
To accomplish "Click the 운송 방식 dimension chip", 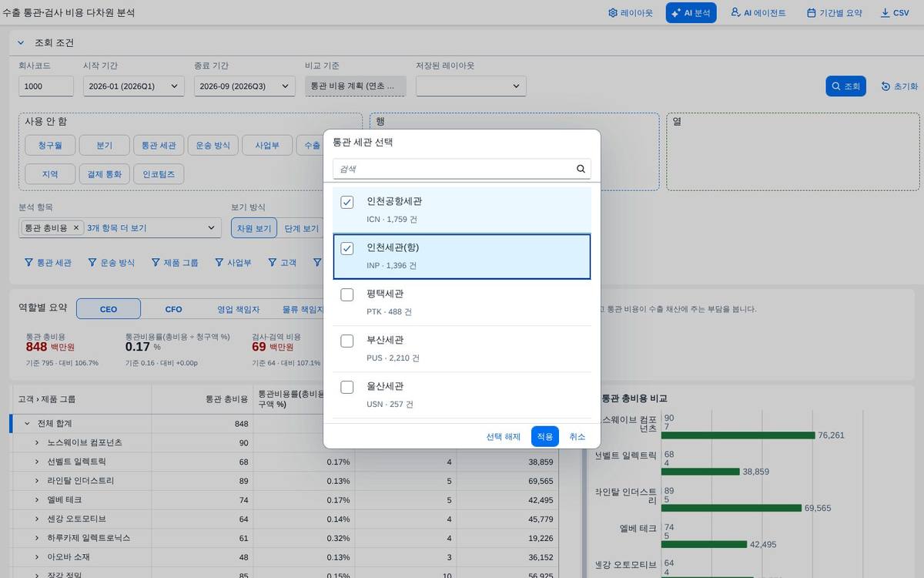I will (213, 145).
